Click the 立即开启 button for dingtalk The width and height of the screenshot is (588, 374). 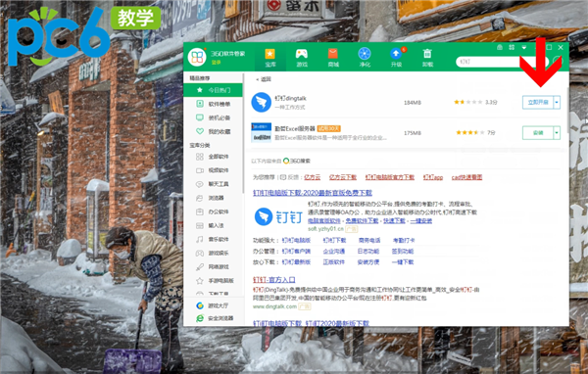(538, 102)
